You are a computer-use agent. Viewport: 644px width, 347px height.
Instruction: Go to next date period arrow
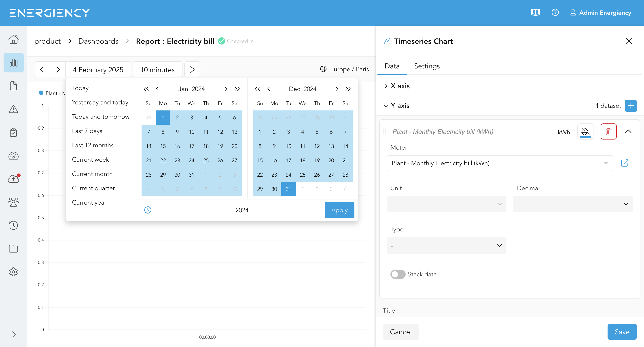point(58,70)
